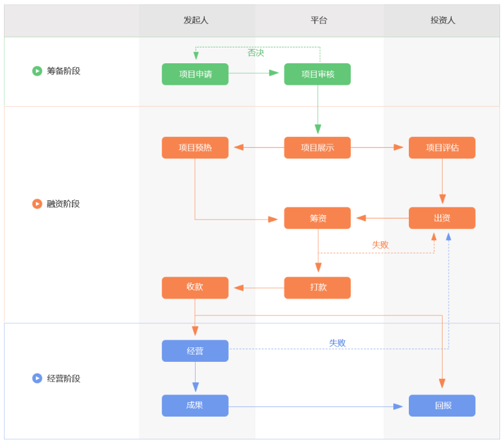The width and height of the screenshot is (504, 444).
Task: Click the 项目展示 orange node
Action: point(318,147)
